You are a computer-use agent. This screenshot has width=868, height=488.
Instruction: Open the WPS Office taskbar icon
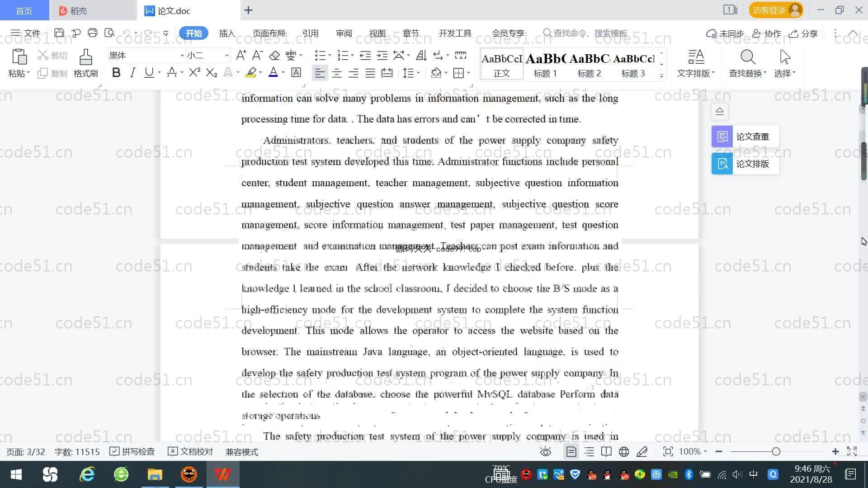[222, 474]
